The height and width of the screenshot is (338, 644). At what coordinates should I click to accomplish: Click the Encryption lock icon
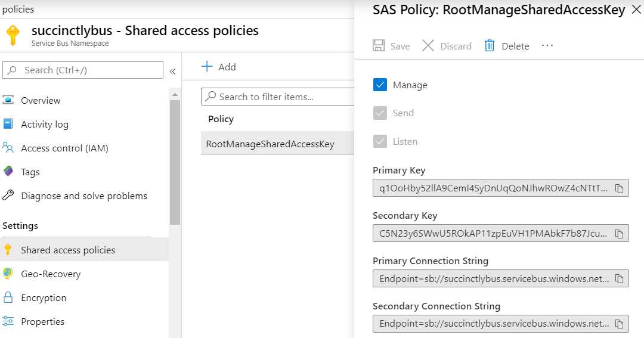[8, 297]
